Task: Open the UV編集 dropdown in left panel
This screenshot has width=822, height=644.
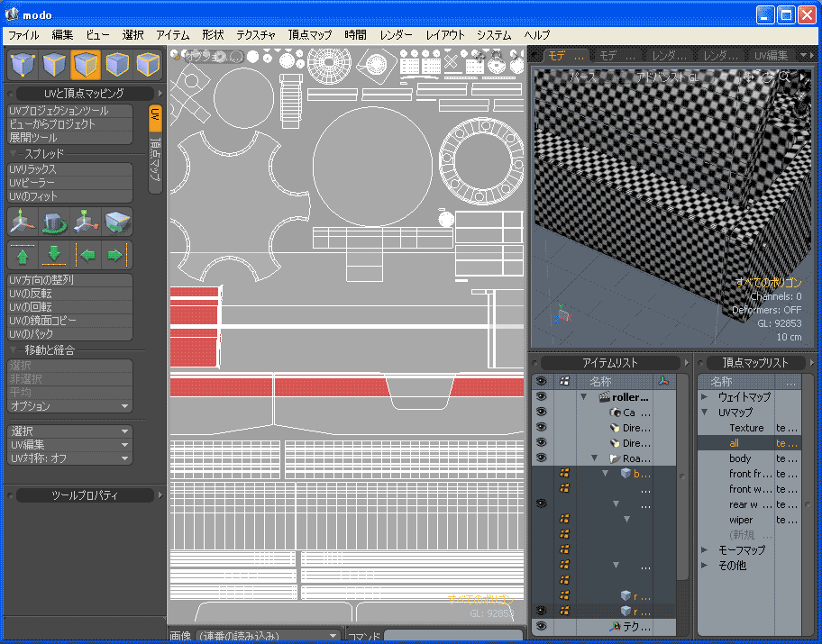Action: coord(69,445)
